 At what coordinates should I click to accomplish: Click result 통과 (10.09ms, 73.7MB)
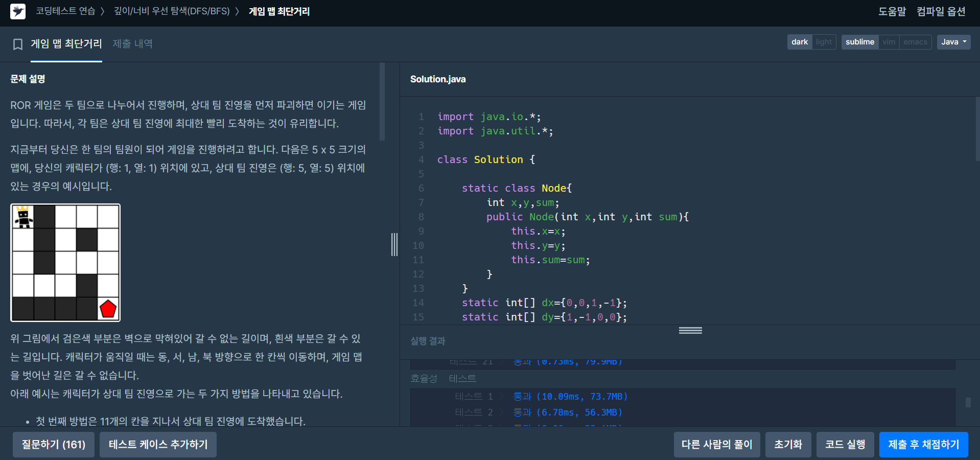[570, 397]
